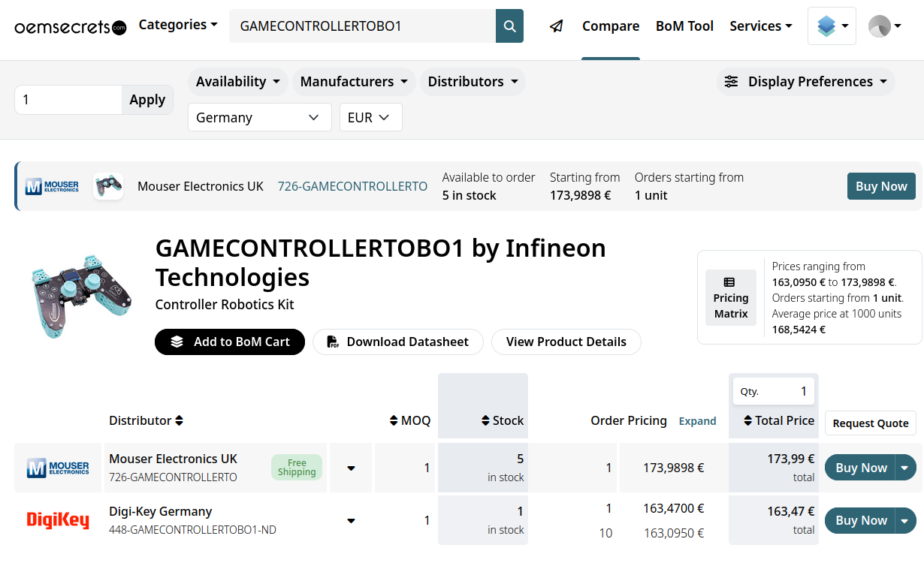Click the DigiKey logo in the table
Screen dimensions: 924x566
click(x=58, y=519)
